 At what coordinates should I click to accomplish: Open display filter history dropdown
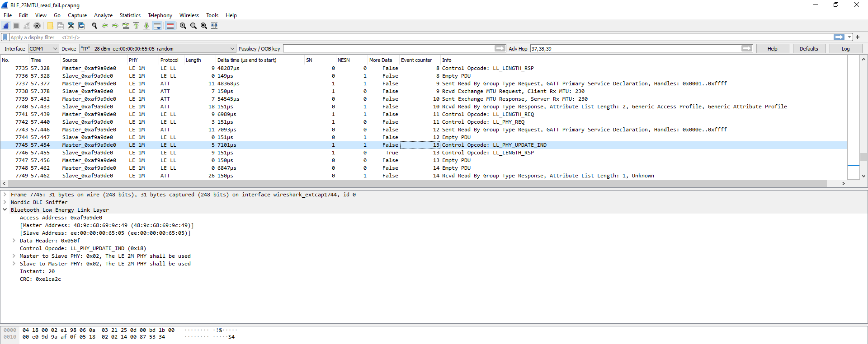[x=849, y=37]
